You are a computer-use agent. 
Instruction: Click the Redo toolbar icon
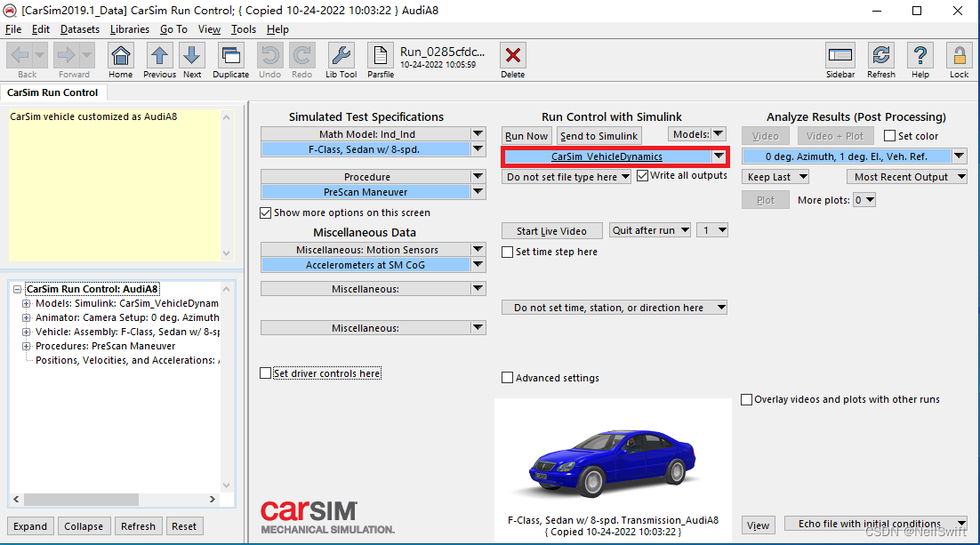(x=301, y=56)
